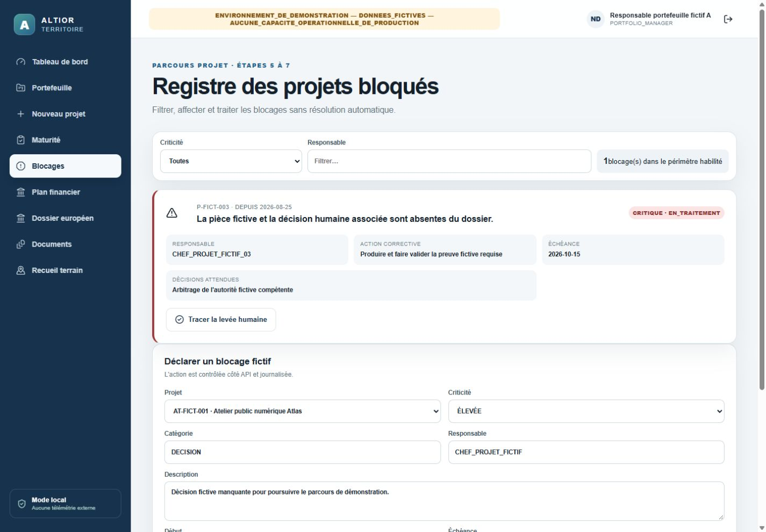
Task: Click the responsable value CHEF_PROJET_FICTIF_03
Action: click(x=211, y=254)
